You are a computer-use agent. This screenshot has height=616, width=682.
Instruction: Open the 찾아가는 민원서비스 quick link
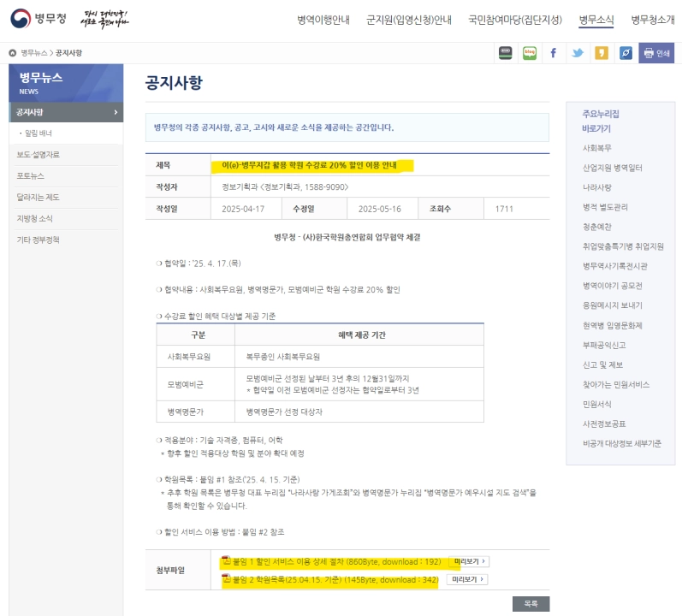pos(616,385)
